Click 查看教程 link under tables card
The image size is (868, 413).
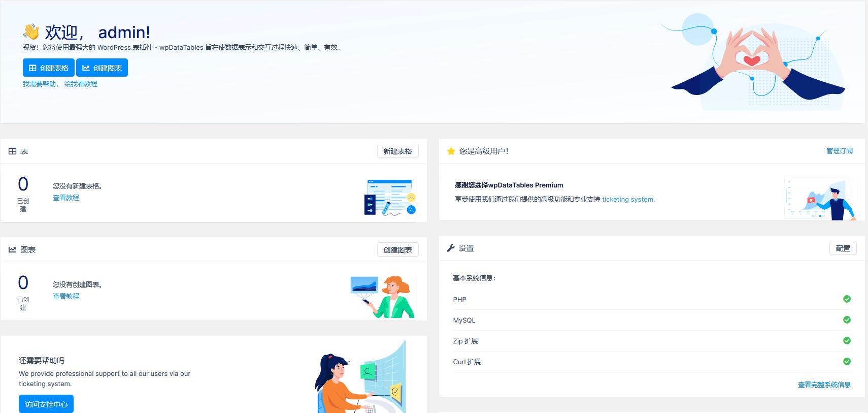(66, 198)
